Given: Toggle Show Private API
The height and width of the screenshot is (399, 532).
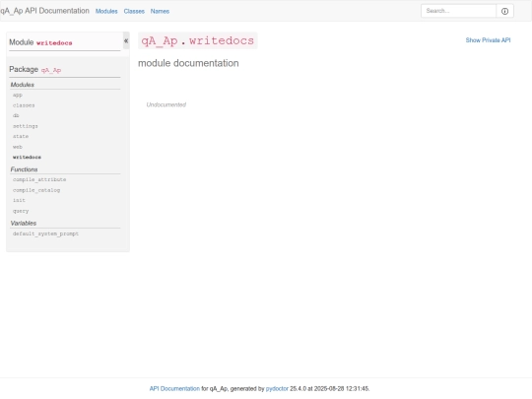Looking at the screenshot, I should (x=488, y=40).
